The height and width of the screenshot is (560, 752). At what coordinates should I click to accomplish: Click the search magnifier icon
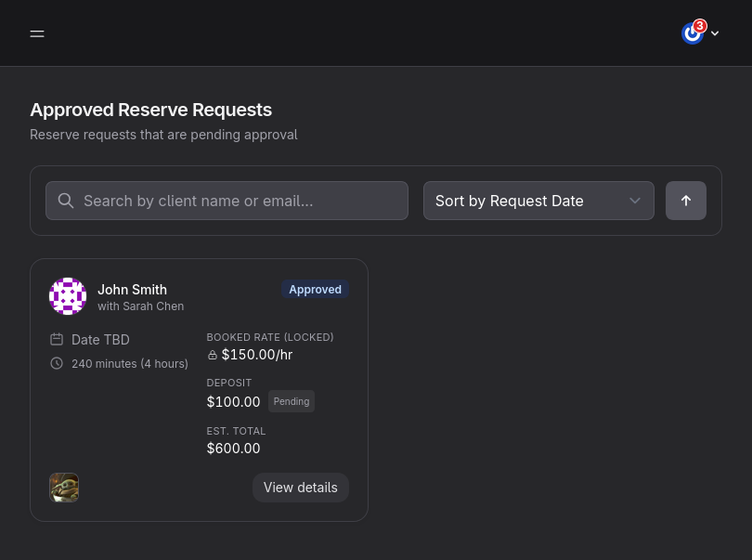[66, 201]
